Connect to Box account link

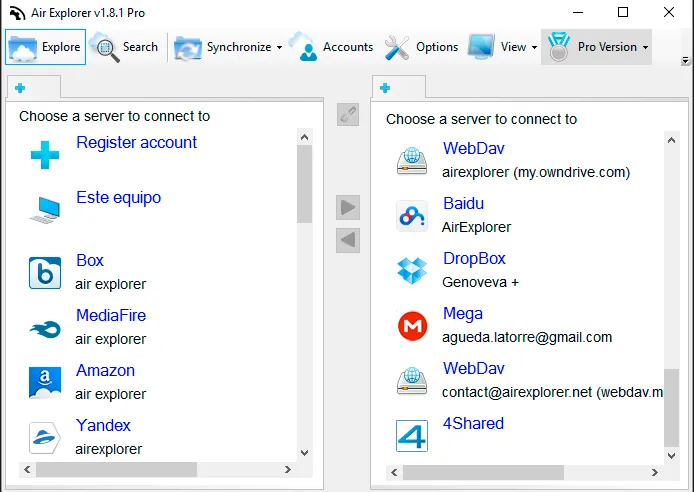tap(90, 260)
